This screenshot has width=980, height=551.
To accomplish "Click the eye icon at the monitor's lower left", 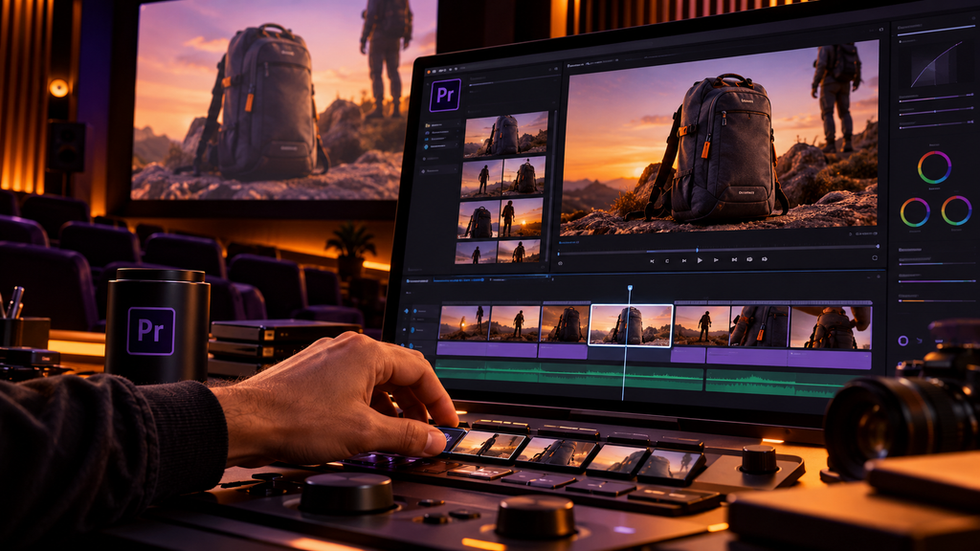I will coord(560,263).
